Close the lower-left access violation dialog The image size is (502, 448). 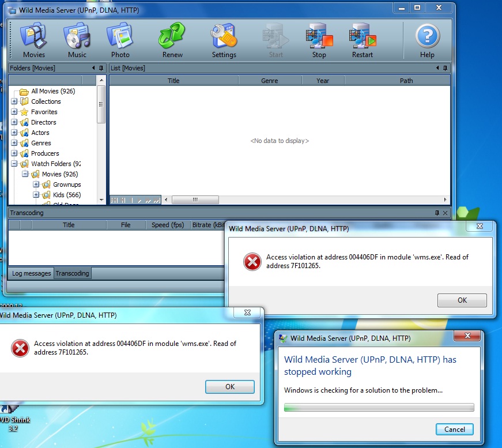click(247, 313)
